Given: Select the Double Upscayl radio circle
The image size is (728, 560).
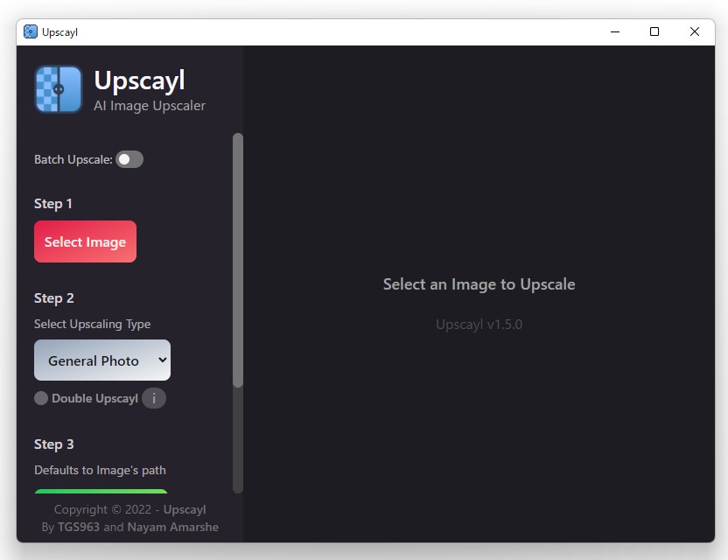Looking at the screenshot, I should pyautogui.click(x=40, y=398).
